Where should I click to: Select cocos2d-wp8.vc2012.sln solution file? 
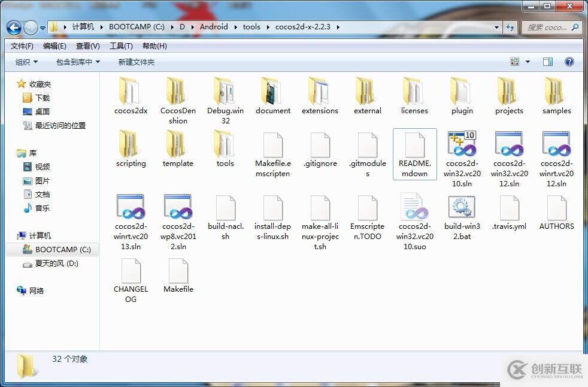pos(178,222)
